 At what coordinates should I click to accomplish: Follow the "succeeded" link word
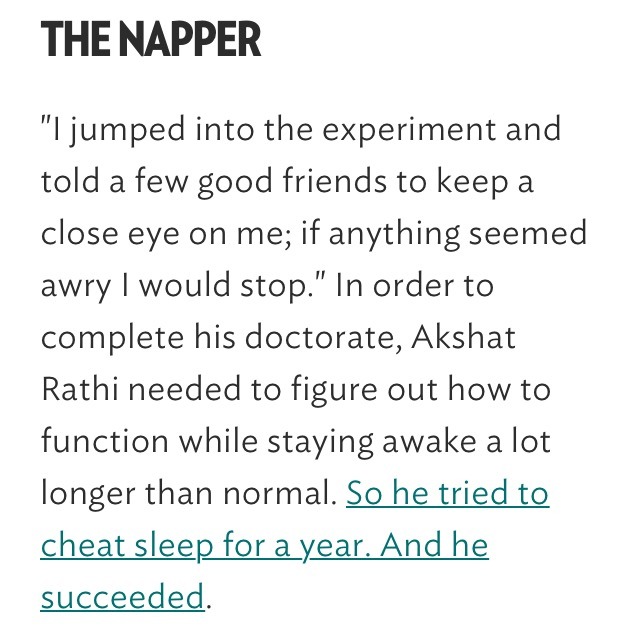tap(122, 598)
